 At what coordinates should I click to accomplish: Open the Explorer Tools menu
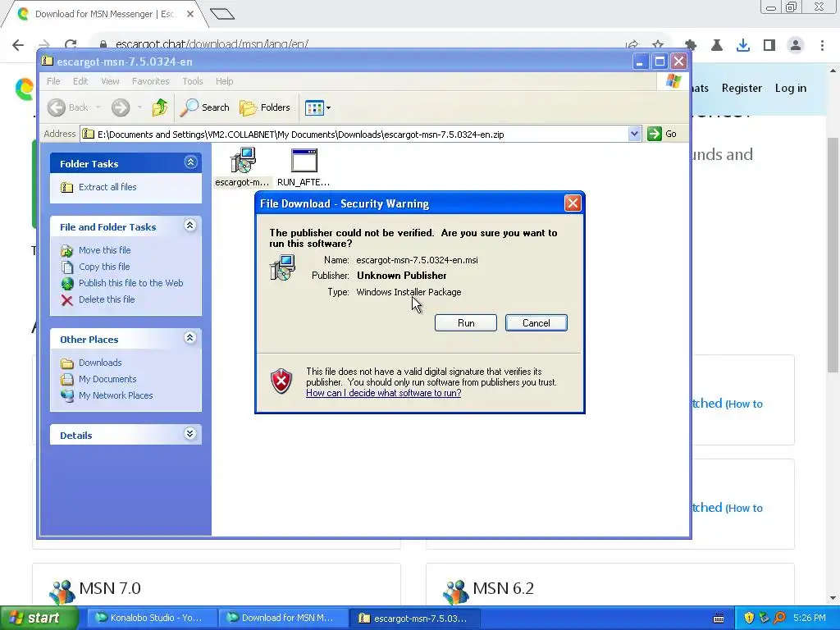coord(192,81)
